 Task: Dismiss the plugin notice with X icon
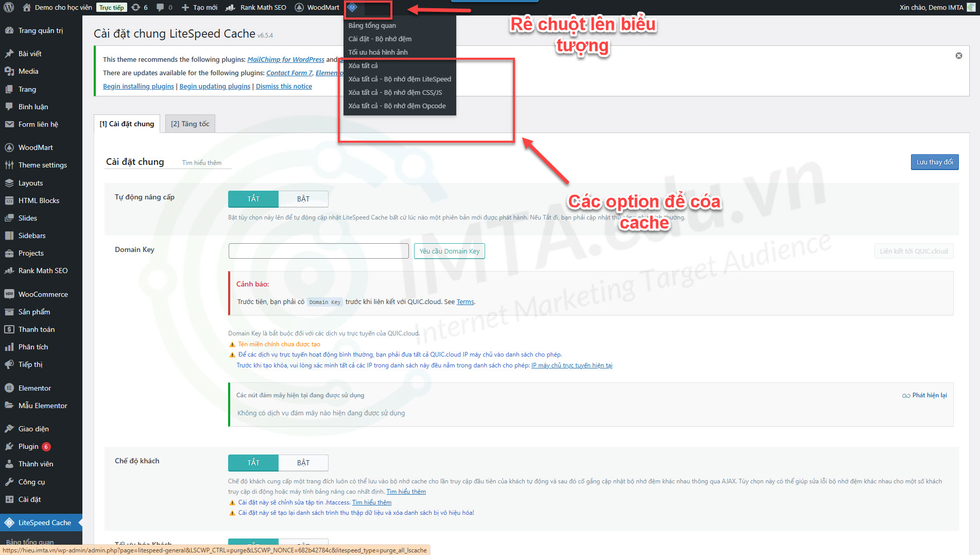click(x=959, y=56)
